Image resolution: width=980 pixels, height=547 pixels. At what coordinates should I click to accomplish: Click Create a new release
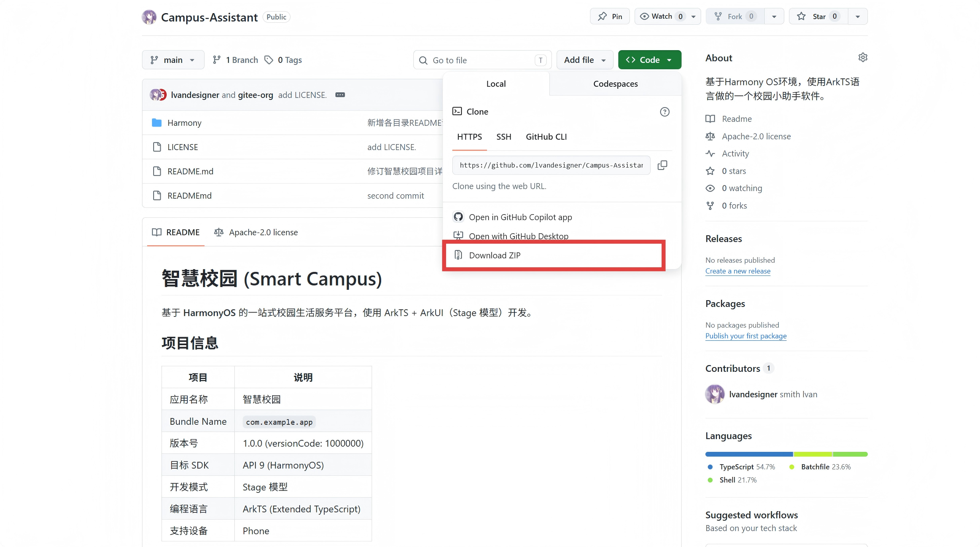pos(738,271)
